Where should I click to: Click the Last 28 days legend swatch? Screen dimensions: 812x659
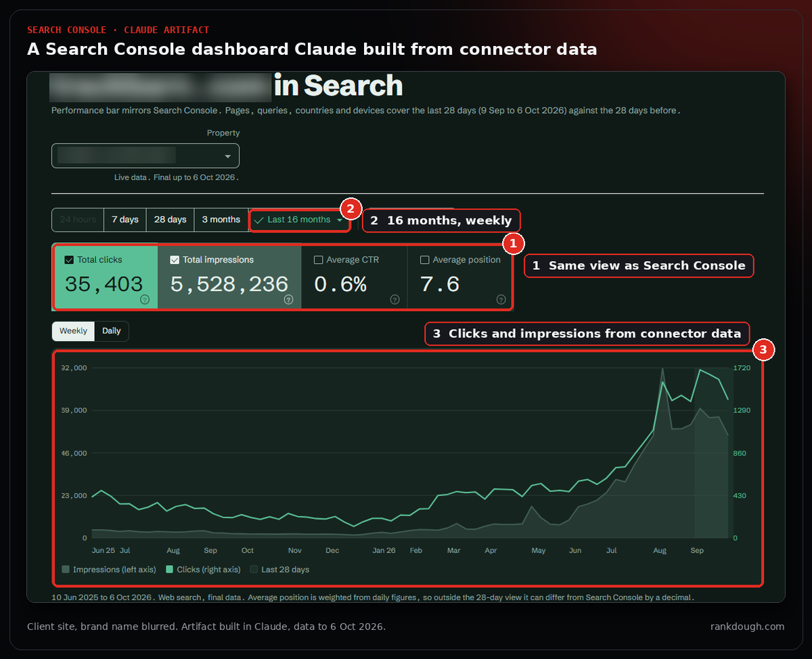[x=254, y=570]
